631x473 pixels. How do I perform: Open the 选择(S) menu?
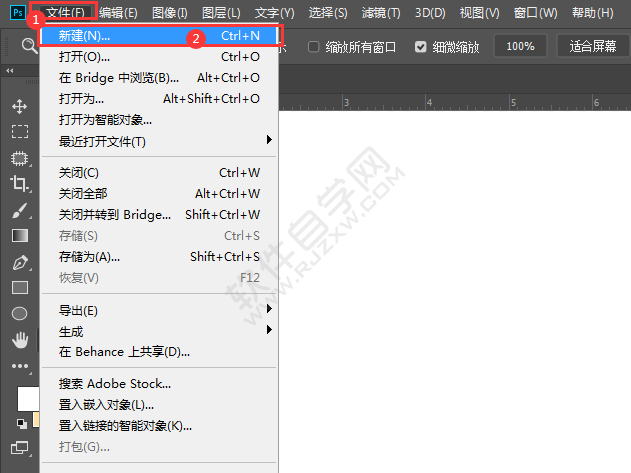point(328,13)
